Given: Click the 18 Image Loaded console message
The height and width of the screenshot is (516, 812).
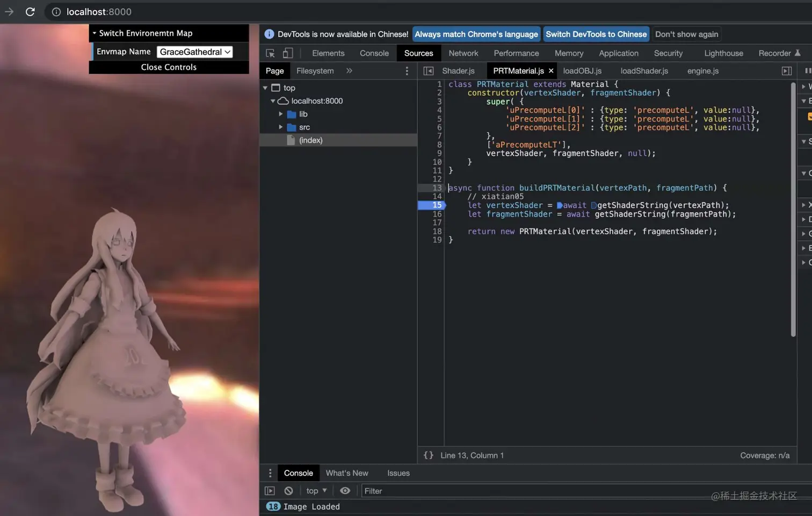Looking at the screenshot, I should pos(303,506).
